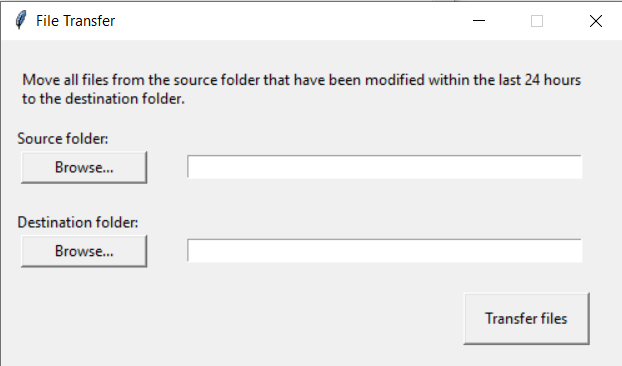622x366 pixels.
Task: Place the cursor in the text box beside the source Browse button
Action: 384,167
